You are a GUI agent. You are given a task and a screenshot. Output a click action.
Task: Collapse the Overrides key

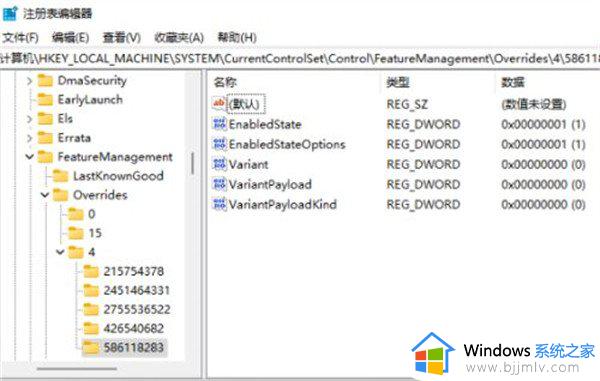click(45, 195)
